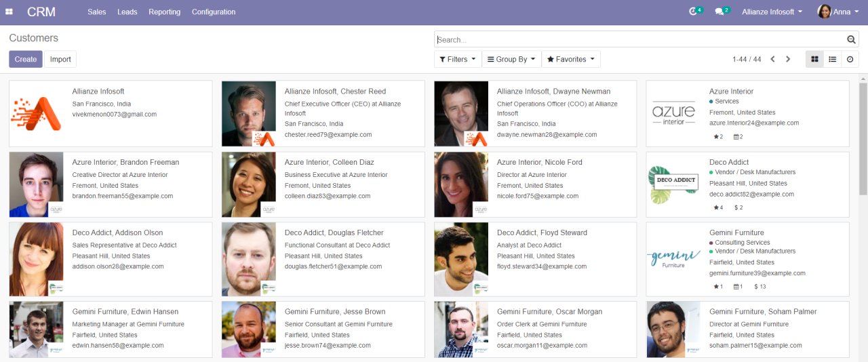The height and width of the screenshot is (362, 868).
Task: Click Azure Interior star count 2
Action: click(x=718, y=137)
